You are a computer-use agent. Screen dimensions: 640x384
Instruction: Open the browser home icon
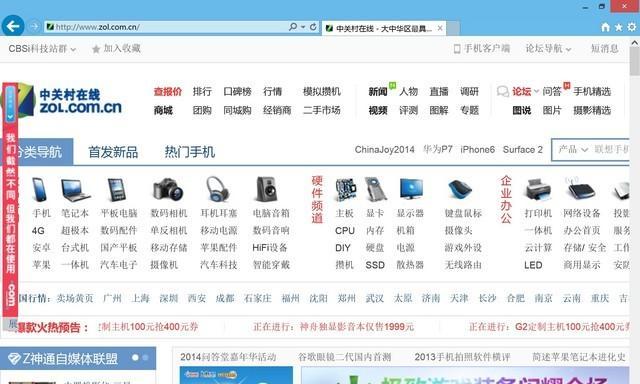[605, 27]
